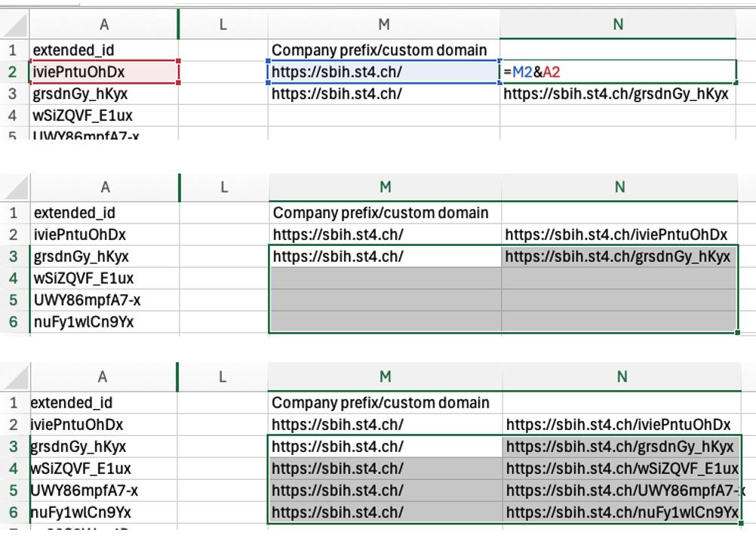Screen dimensions: 756x538
Task: Select the blue-outlined https://sbih.st4.ch/ cell
Action: [x=383, y=72]
